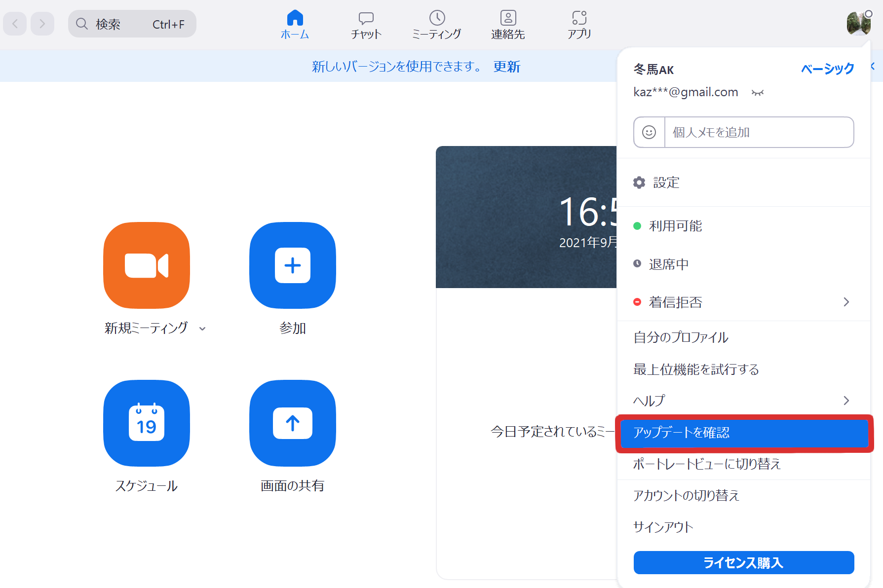This screenshot has height=588, width=883.
Task: Go back with the left arrow button
Action: pyautogui.click(x=15, y=24)
